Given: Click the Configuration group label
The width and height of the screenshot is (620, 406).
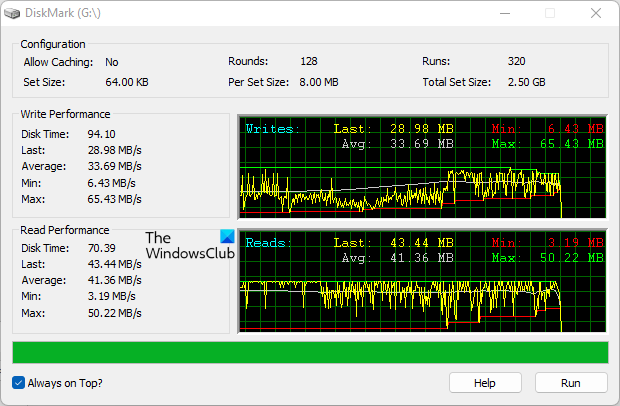Looking at the screenshot, I should coord(53,44).
